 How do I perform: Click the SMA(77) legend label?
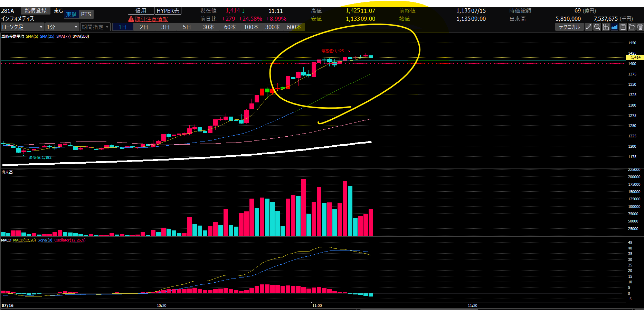point(63,36)
